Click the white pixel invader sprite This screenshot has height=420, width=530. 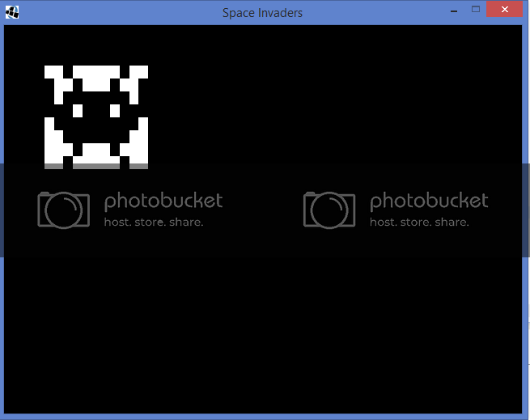pyautogui.click(x=96, y=117)
